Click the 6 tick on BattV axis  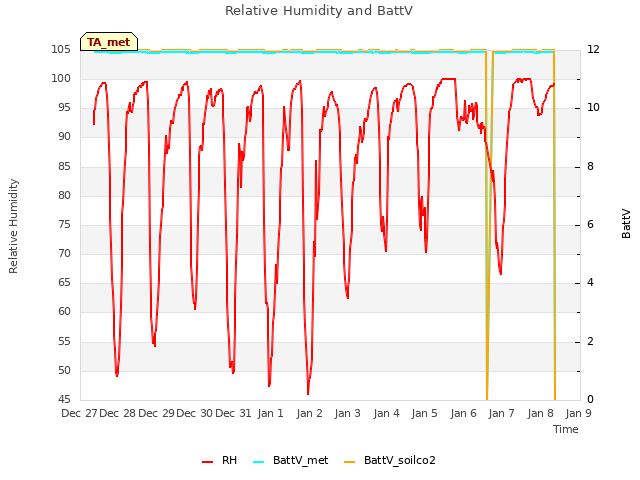pos(590,224)
